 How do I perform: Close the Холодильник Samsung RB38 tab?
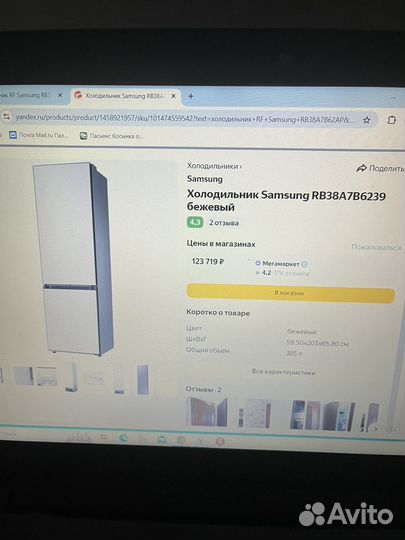point(174,96)
